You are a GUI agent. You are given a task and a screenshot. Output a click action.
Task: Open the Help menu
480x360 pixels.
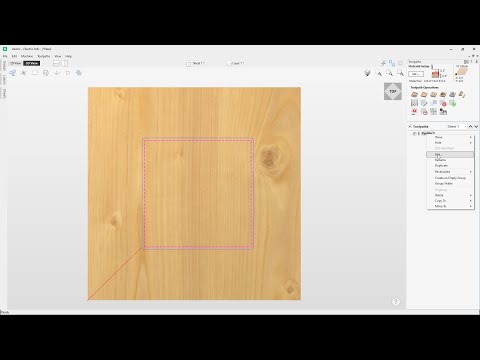click(68, 56)
